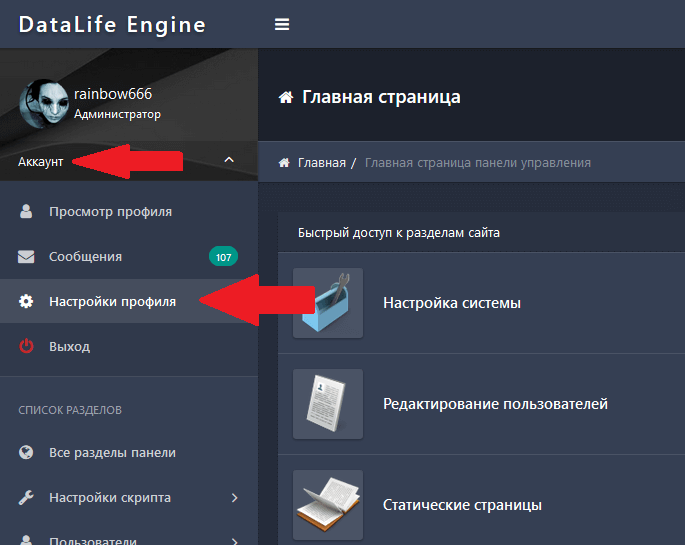This screenshot has width=685, height=545.
Task: Click the Главная страница page heading
Action: [x=381, y=97]
